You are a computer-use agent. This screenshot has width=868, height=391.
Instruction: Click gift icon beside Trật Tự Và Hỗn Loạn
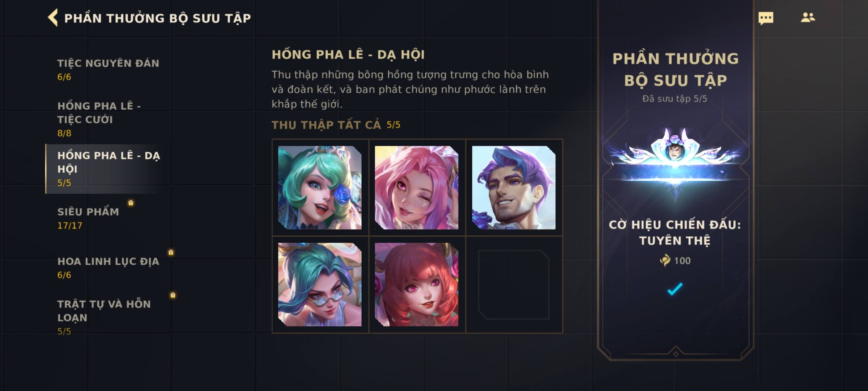click(x=173, y=295)
